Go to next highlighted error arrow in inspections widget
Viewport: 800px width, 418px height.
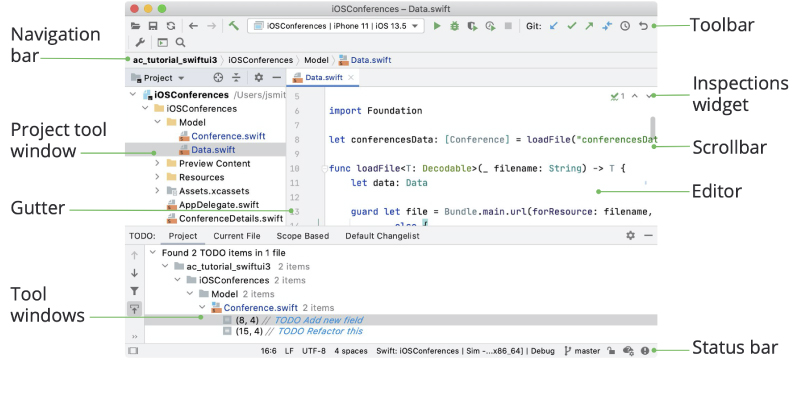tap(648, 95)
